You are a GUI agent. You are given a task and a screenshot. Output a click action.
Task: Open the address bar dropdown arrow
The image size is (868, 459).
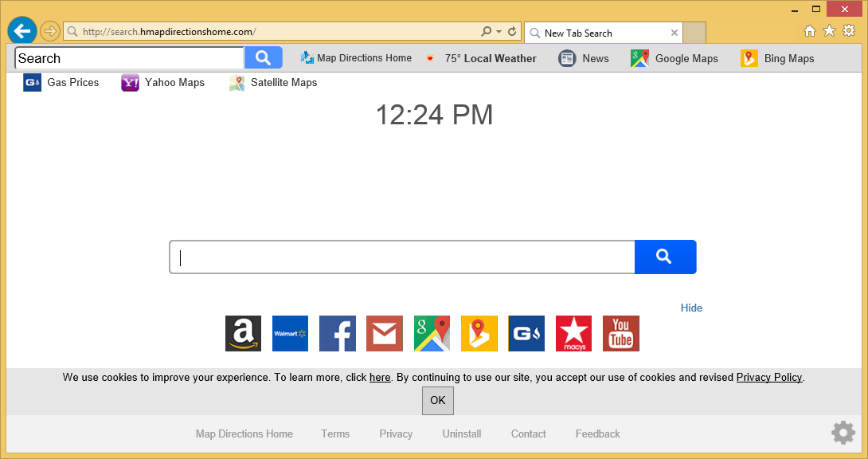pos(499,32)
